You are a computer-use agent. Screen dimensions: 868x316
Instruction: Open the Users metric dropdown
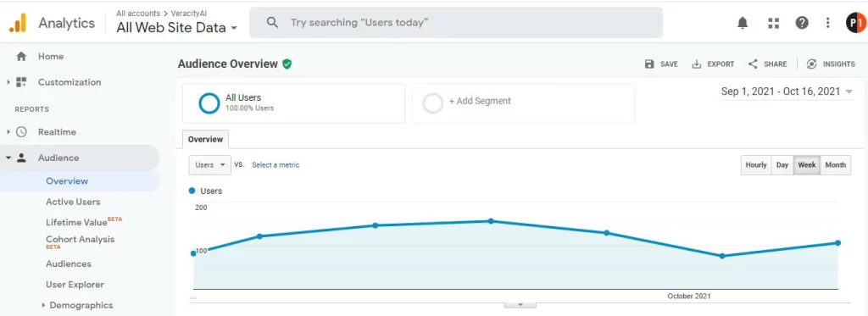click(x=210, y=165)
